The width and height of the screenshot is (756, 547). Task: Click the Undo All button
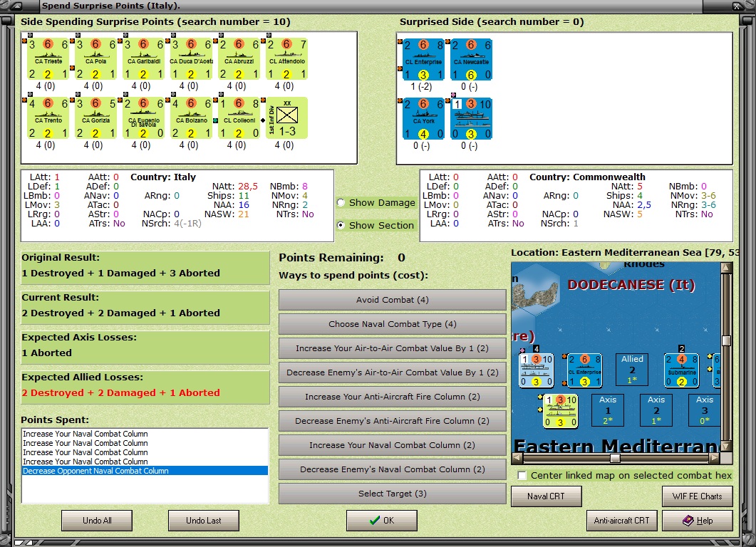pos(97,521)
